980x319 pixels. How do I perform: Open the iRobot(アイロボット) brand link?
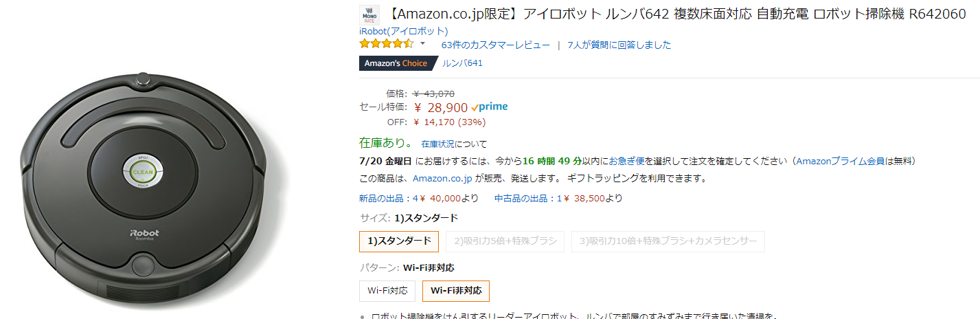pyautogui.click(x=403, y=31)
